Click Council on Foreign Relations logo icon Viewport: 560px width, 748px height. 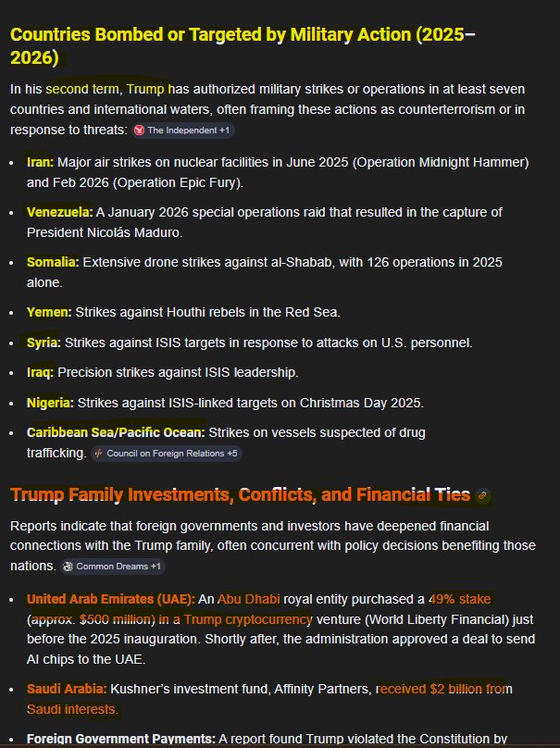click(x=98, y=454)
